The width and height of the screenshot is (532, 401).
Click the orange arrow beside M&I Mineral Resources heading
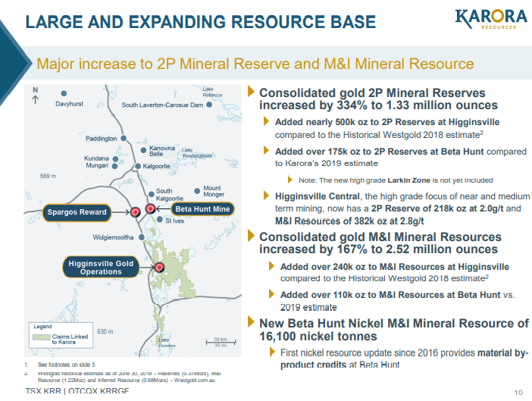(x=251, y=236)
